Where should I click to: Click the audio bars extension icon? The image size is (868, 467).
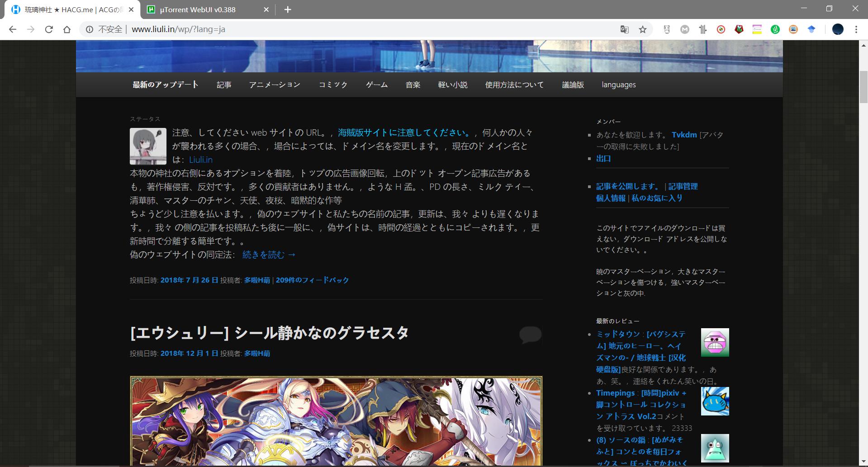click(703, 29)
